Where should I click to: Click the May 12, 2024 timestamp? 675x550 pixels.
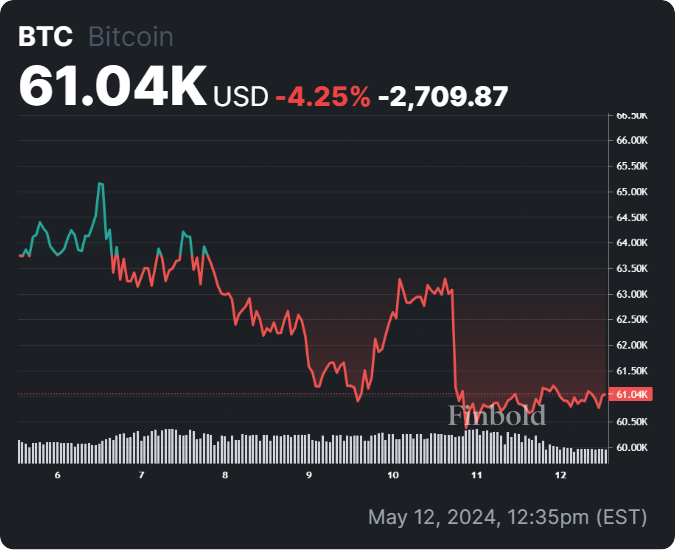coord(507,517)
